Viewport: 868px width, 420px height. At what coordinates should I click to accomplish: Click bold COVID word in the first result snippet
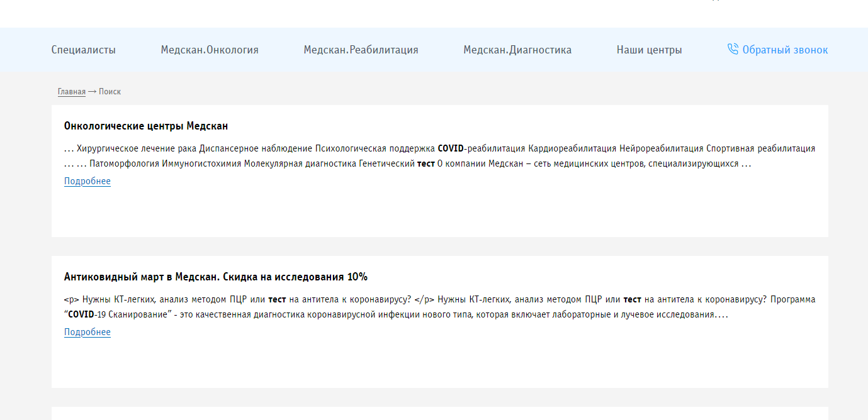point(450,148)
